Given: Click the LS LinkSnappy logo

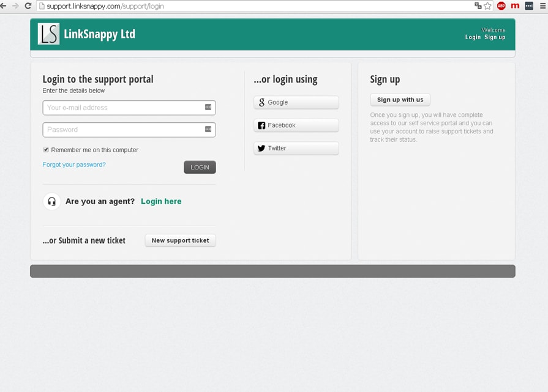Looking at the screenshot, I should click(48, 34).
